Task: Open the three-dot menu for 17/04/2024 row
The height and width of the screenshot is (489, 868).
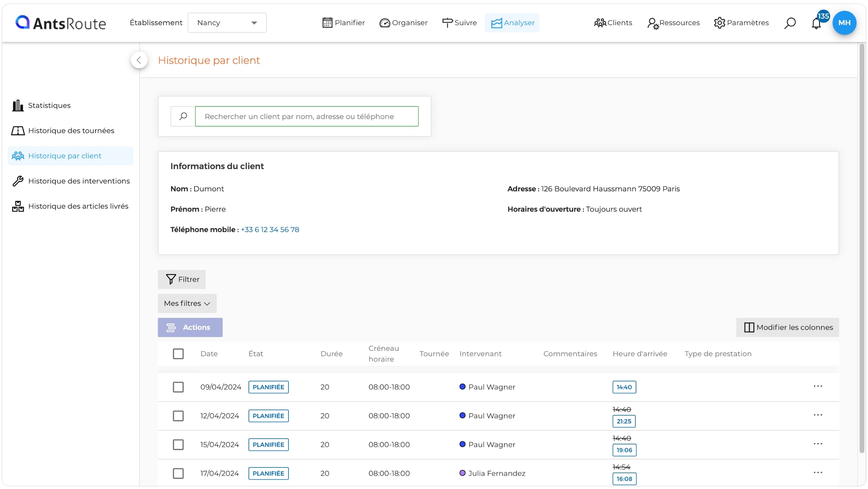Action: point(818,473)
